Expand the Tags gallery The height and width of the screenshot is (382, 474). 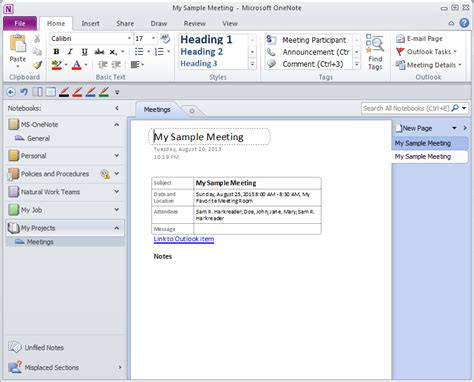[x=357, y=64]
